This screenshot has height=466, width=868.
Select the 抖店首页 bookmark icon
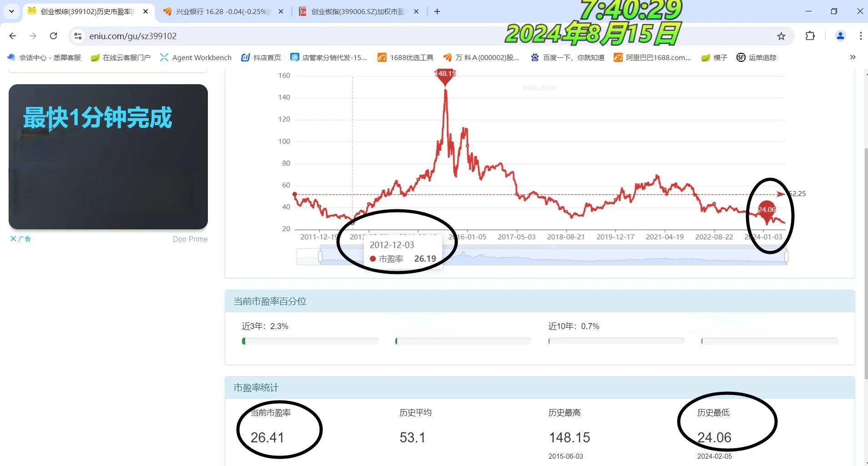(x=245, y=57)
